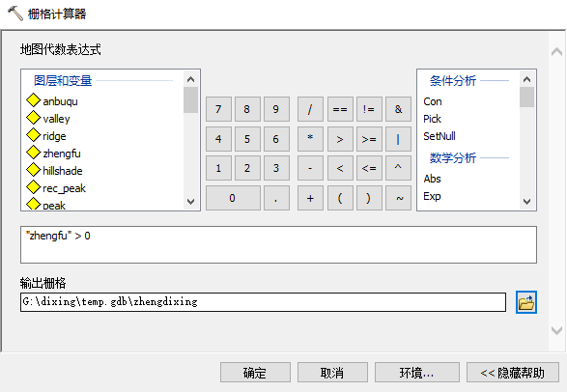Insert the bitwise AND ampersand operator
Viewport: 567px width, 392px height.
point(398,109)
